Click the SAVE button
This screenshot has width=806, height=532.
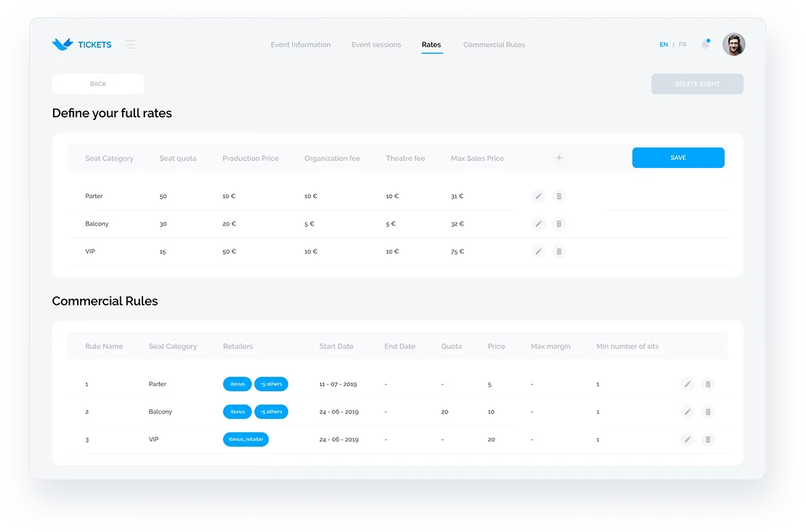[x=678, y=158]
